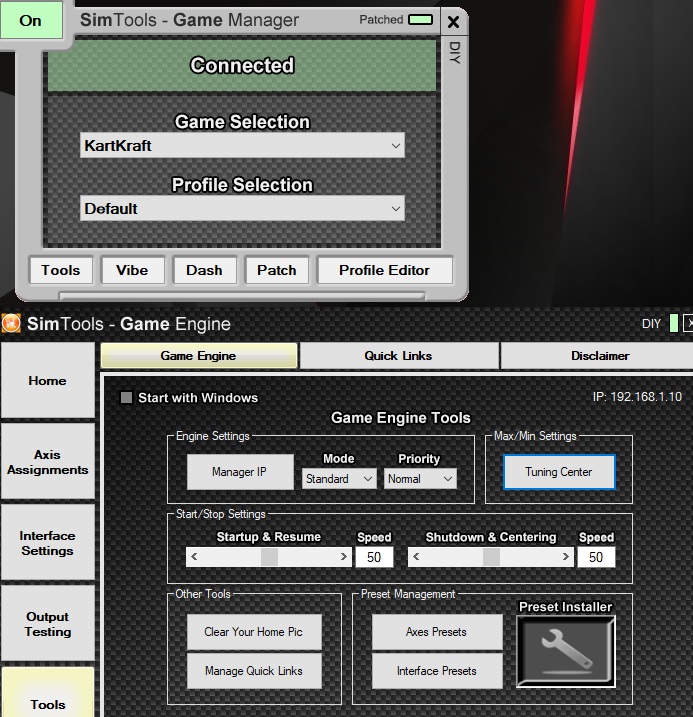The image size is (693, 717).
Task: Enable Start with Windows checkbox
Action: pyautogui.click(x=126, y=397)
